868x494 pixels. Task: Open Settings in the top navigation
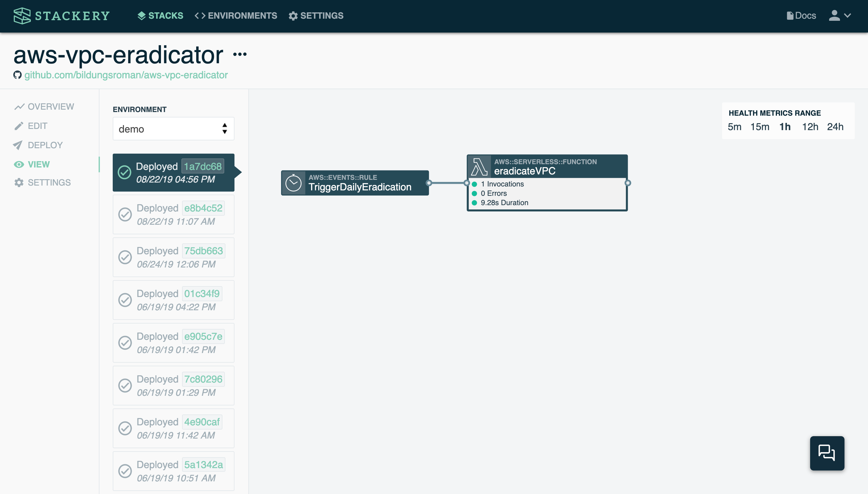coord(316,16)
